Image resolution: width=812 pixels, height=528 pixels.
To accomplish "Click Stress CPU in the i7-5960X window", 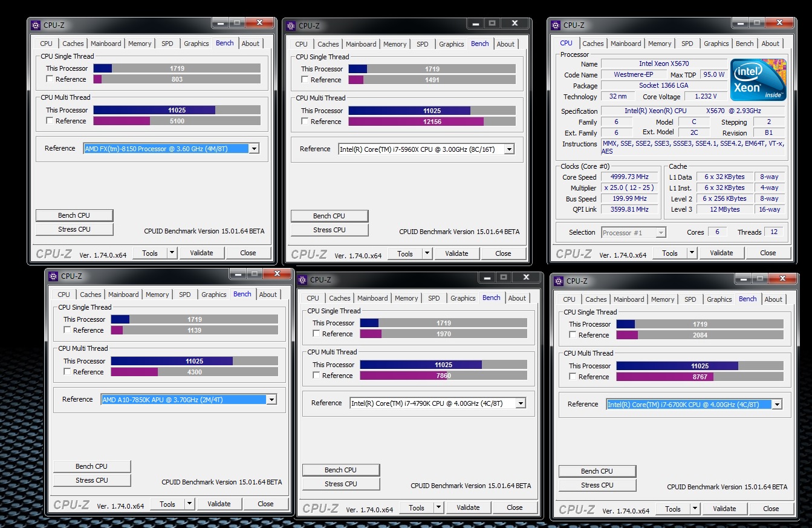I will click(x=330, y=230).
